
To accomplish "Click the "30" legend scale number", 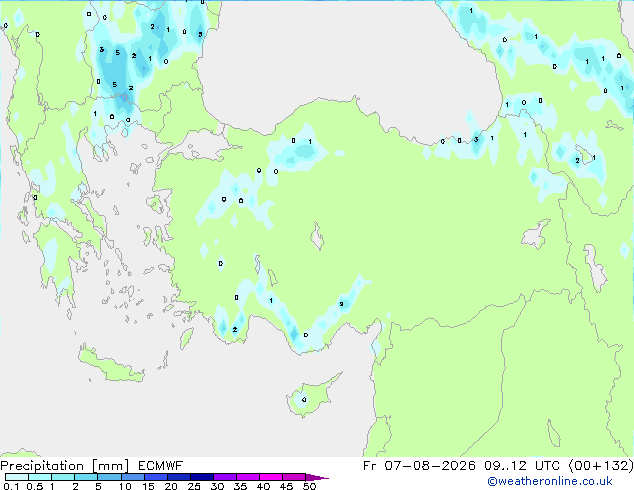I will pyautogui.click(x=217, y=486).
